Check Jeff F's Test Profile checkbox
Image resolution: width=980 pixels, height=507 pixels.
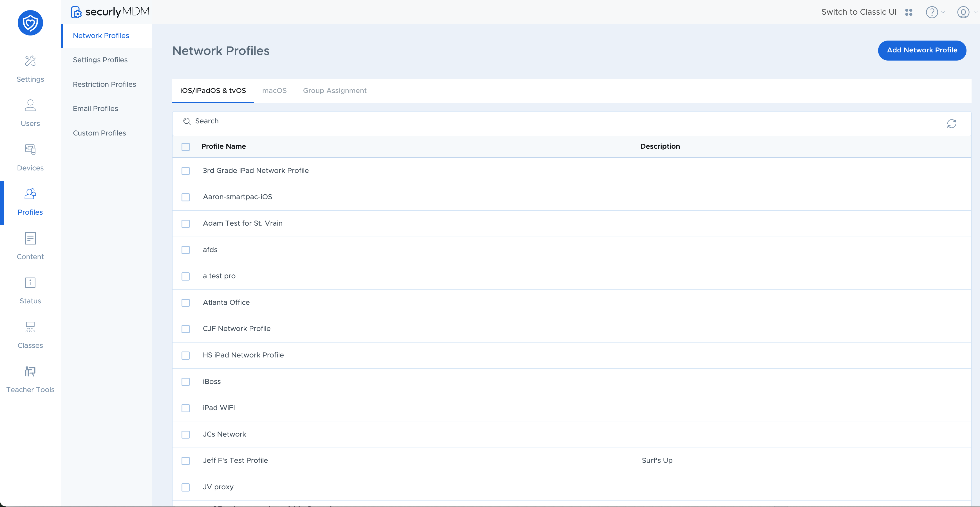pos(186,461)
